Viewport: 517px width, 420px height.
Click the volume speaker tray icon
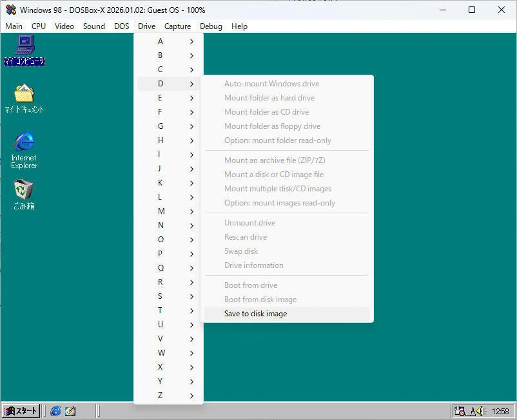(x=480, y=411)
